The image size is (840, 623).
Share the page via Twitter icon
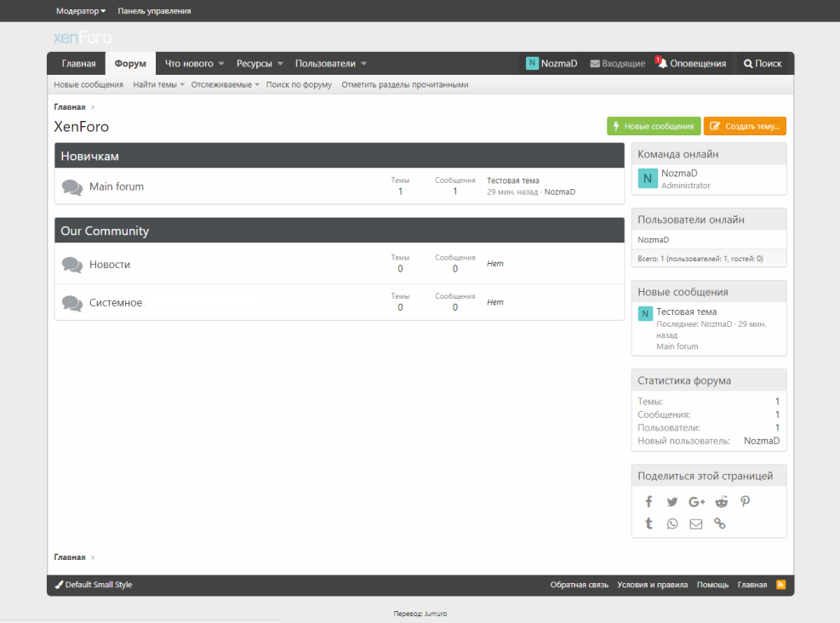point(672,502)
